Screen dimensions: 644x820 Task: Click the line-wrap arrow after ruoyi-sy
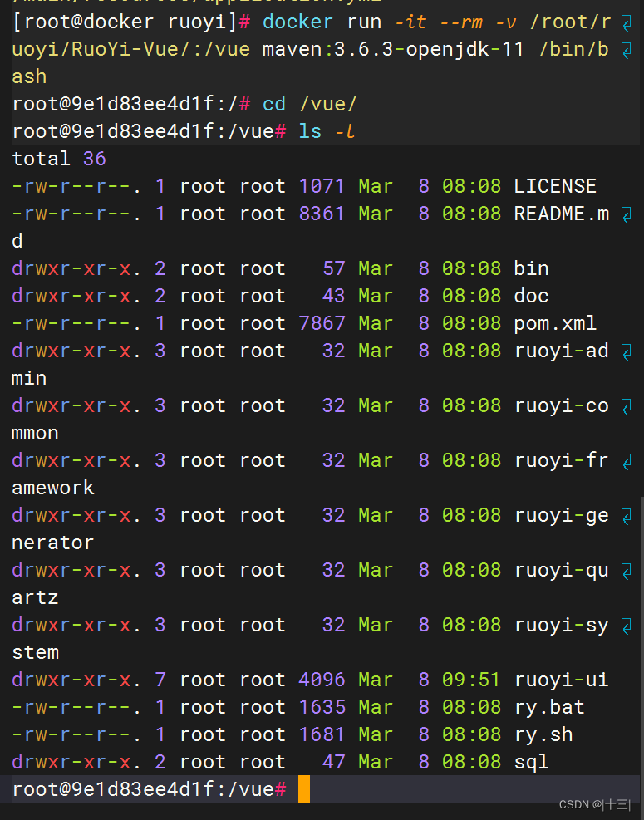[627, 626]
